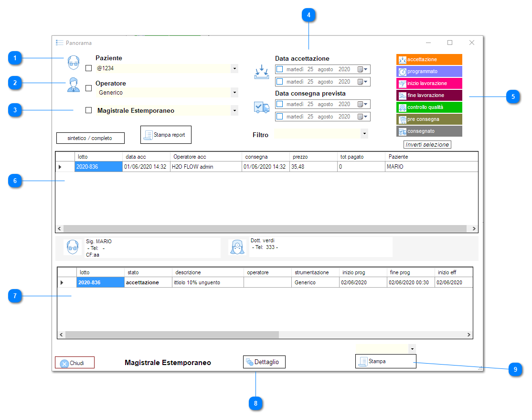Open the Filtro dropdown

[x=364, y=133]
